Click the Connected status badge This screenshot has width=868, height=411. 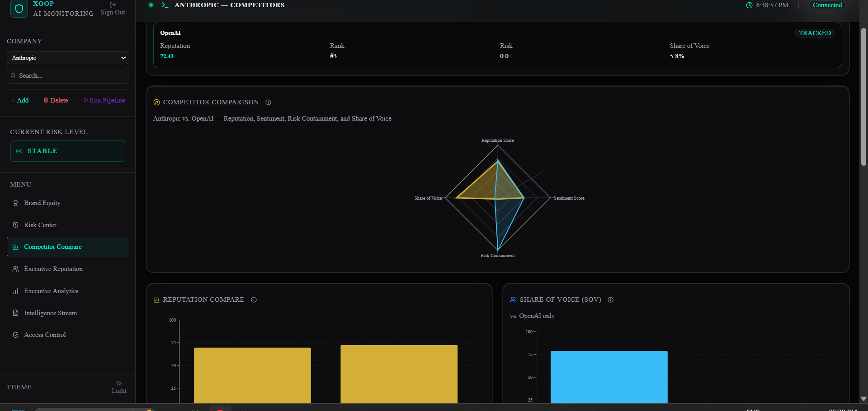[827, 5]
